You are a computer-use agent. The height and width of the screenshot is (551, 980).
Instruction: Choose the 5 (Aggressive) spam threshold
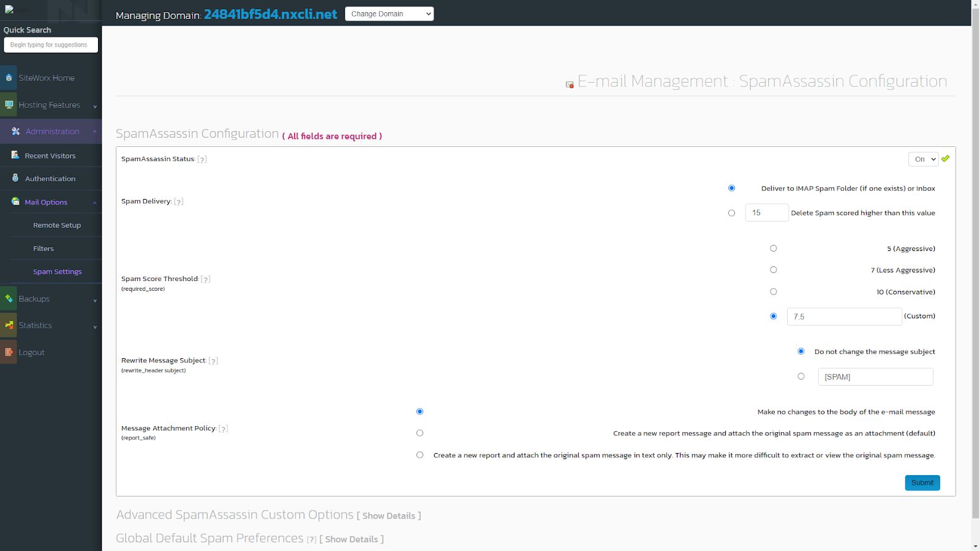[x=773, y=248]
